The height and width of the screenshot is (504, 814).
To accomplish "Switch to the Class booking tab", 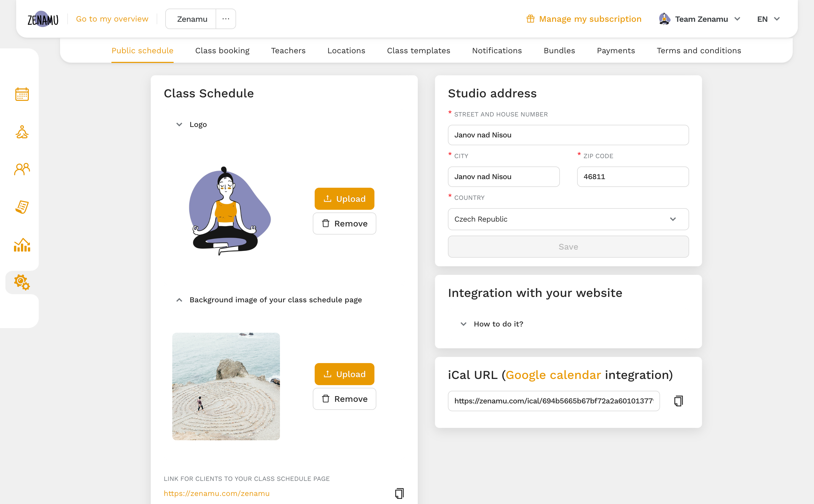I will tap(222, 51).
